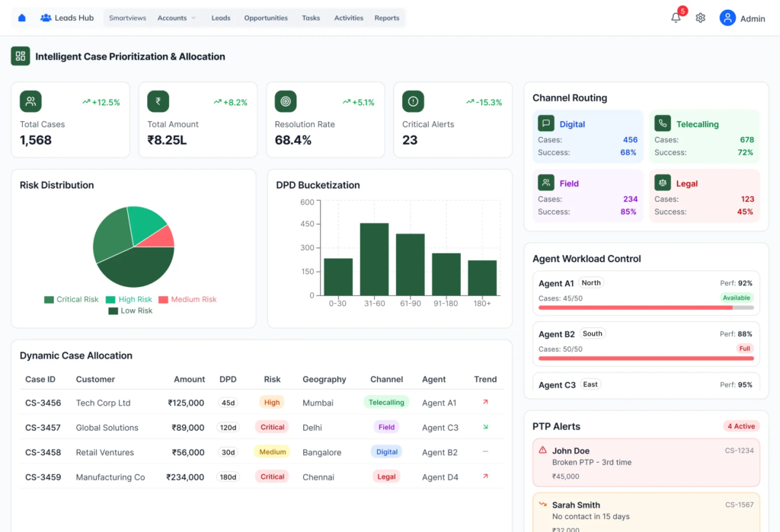Select the Tasks menu item

click(311, 18)
